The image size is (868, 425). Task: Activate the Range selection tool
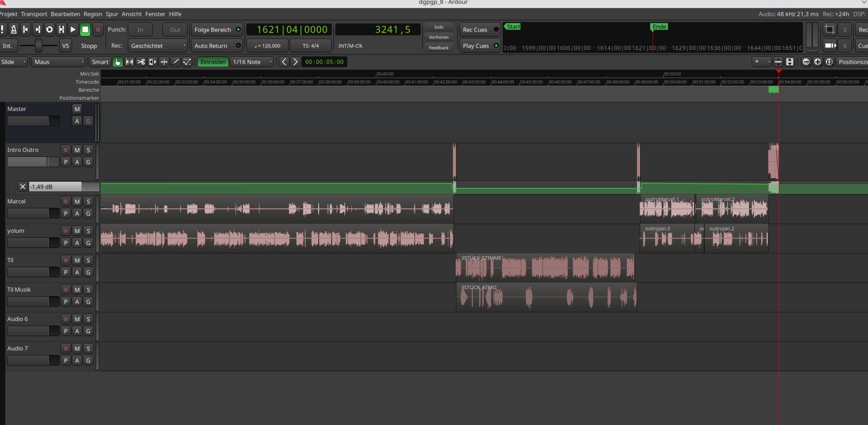[x=129, y=62]
